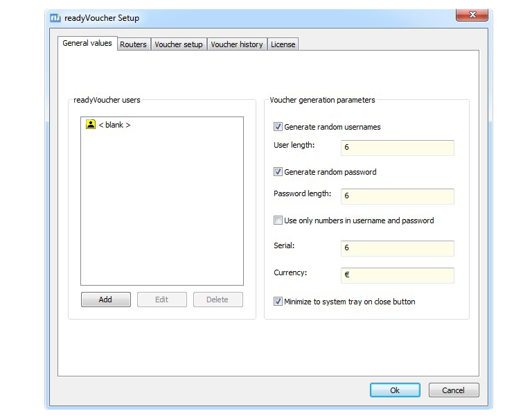Click the Currency text field
The width and height of the screenshot is (532, 416).
pos(397,275)
